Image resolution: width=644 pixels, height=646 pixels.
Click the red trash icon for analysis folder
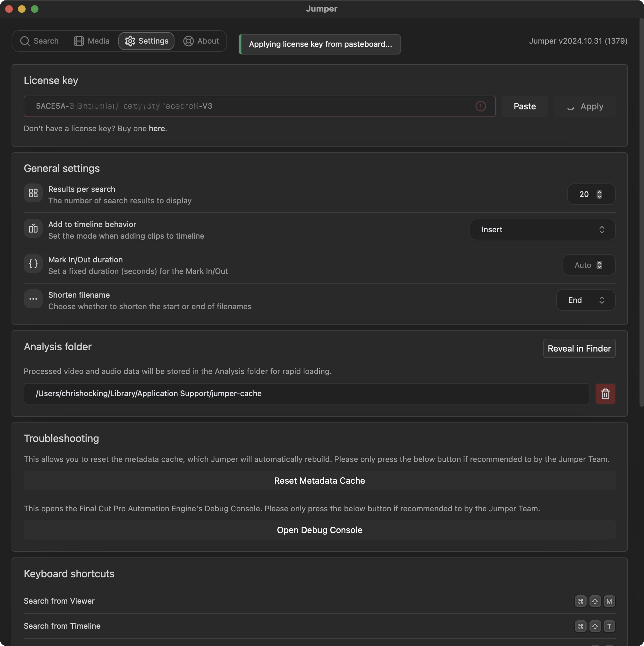(605, 394)
